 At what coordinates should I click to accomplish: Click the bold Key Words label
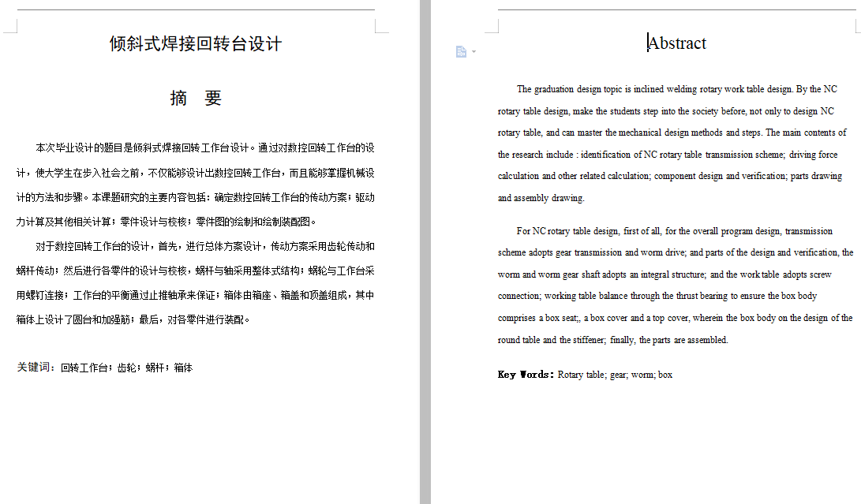pos(524,374)
